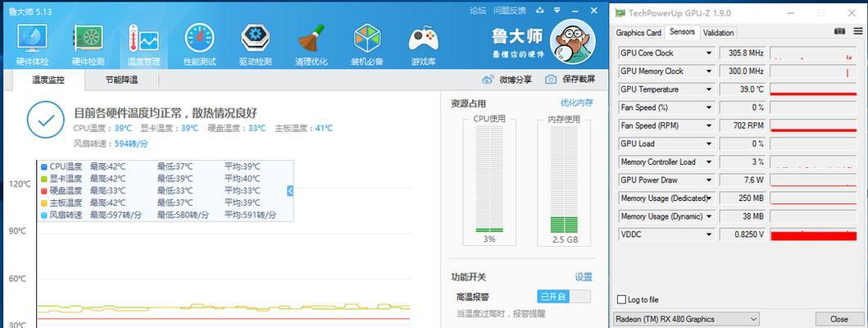Screen dimensions: 868x328
Task: Click Close button in GPU-Z
Action: 838,319
